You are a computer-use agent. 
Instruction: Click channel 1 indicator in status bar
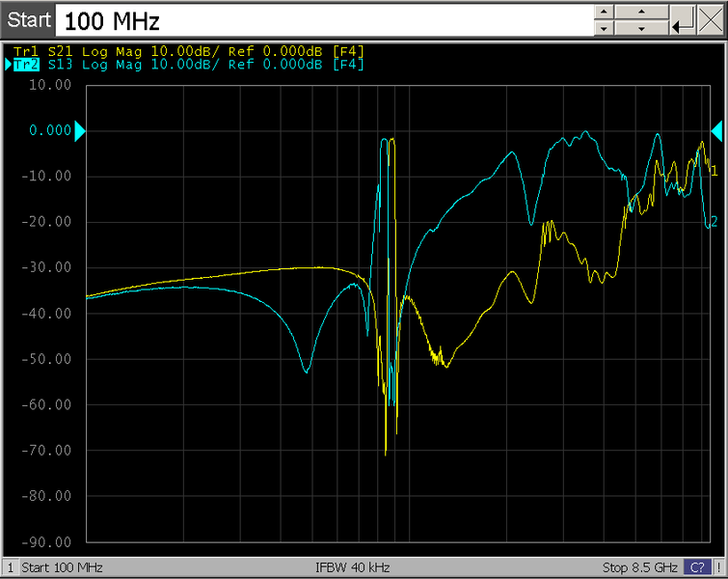10,567
